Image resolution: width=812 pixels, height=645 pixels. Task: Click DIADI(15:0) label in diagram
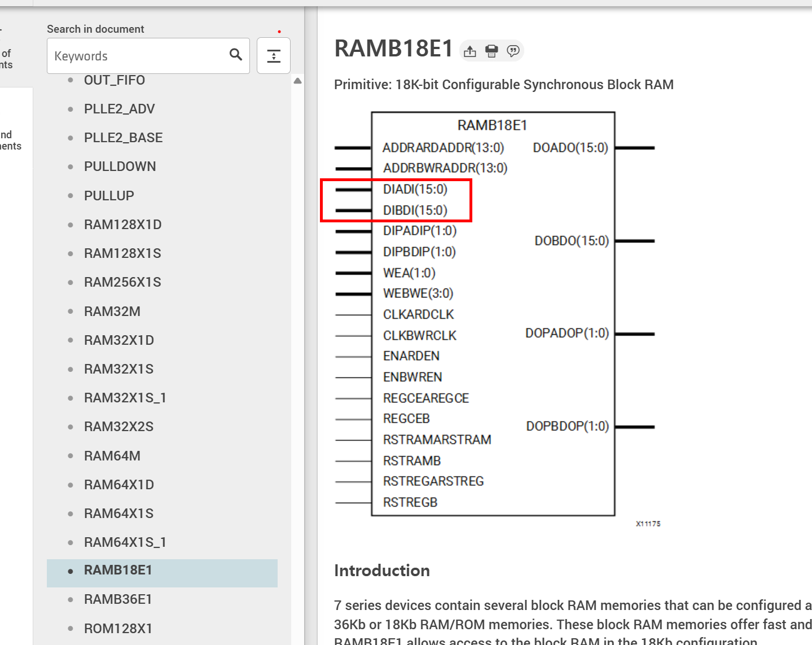tap(415, 189)
